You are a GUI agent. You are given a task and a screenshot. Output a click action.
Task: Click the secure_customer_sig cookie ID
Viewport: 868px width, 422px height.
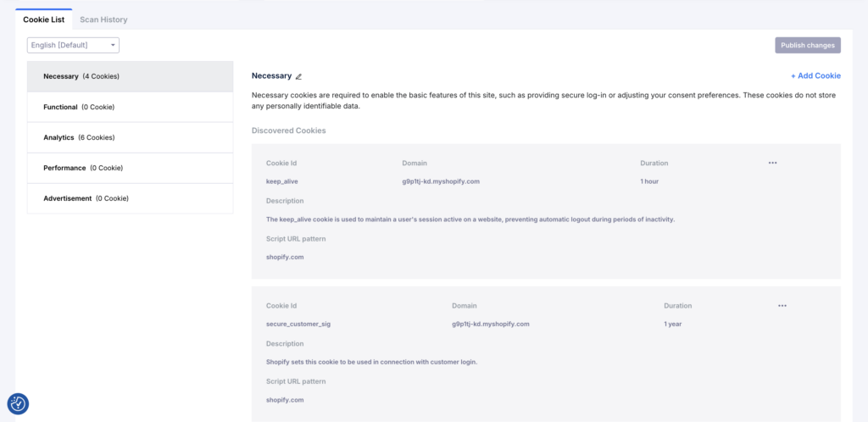pos(298,324)
